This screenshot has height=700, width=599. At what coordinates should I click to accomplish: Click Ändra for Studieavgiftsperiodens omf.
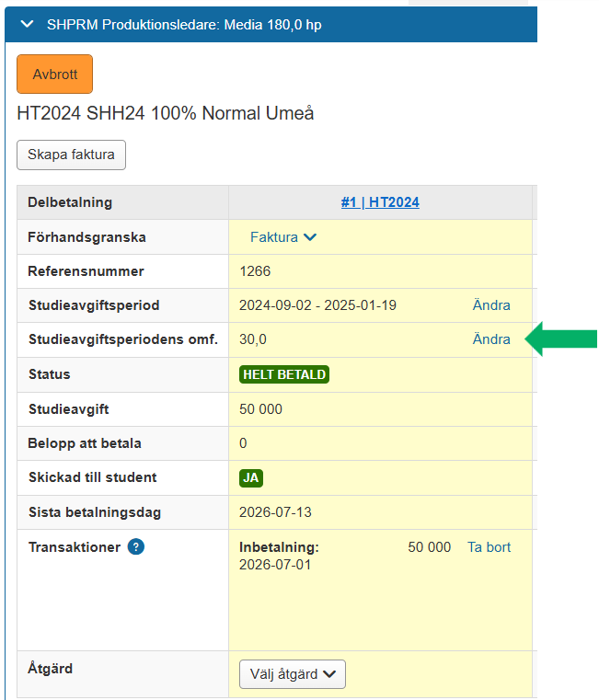(491, 339)
